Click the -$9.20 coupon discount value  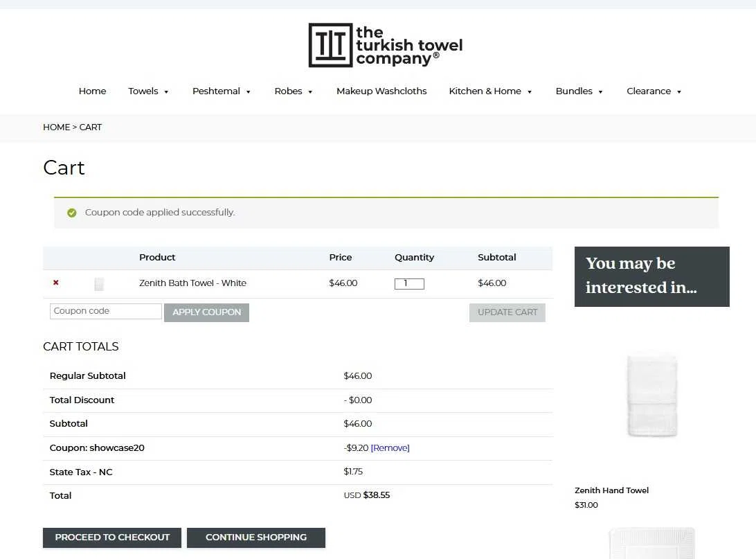coord(356,448)
